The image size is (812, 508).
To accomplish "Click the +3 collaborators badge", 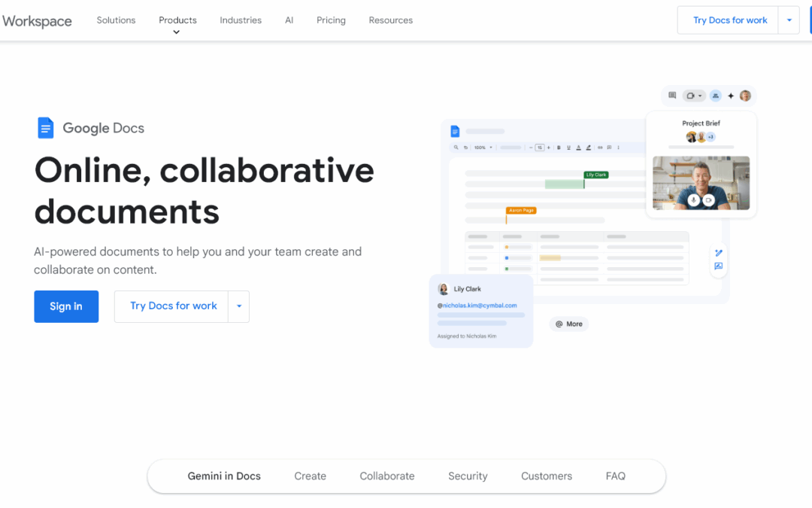I will [710, 137].
